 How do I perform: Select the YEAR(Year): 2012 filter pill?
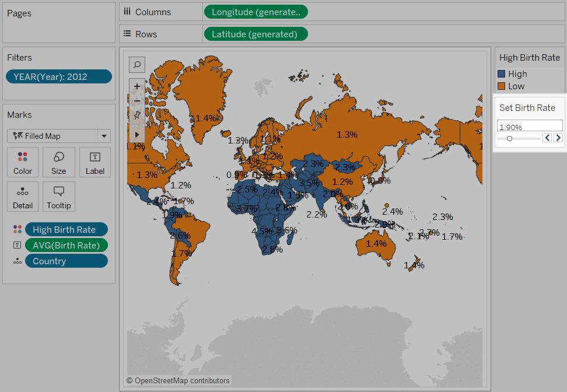point(59,76)
